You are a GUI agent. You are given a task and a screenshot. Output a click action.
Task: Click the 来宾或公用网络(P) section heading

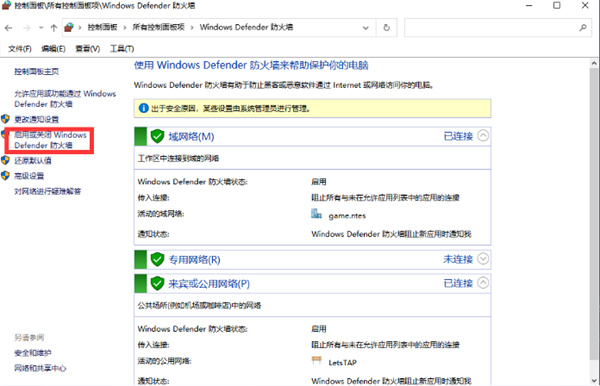209,284
